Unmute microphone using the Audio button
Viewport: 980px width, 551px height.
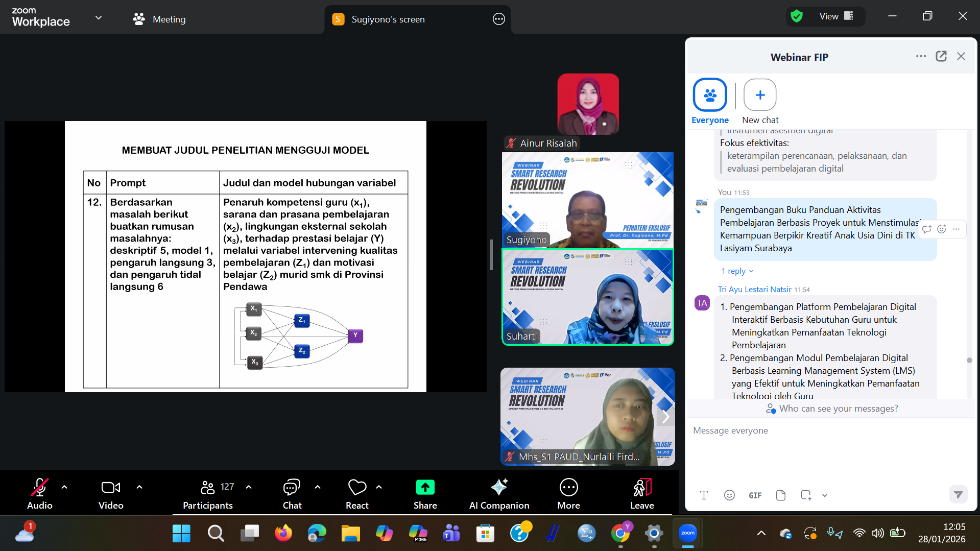(x=40, y=488)
